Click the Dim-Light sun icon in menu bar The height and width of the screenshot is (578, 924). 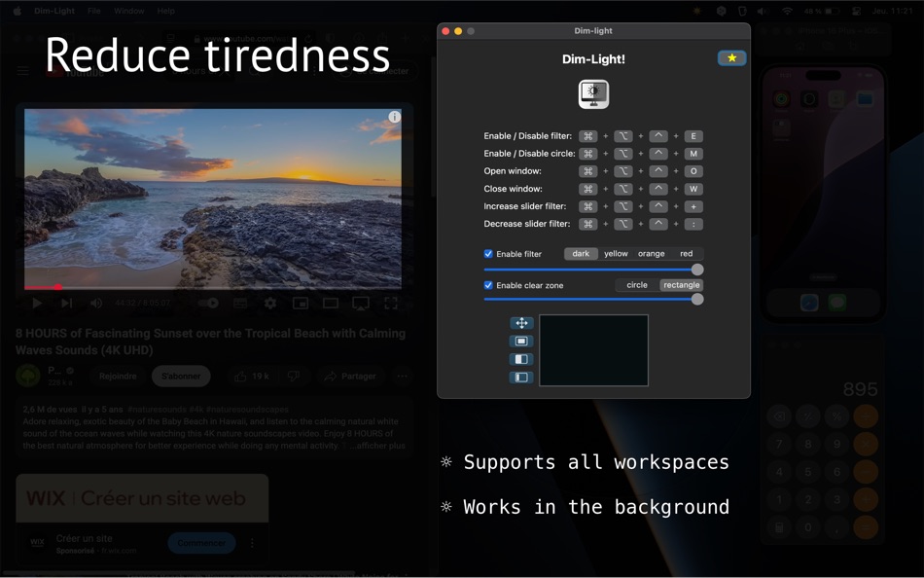tap(697, 11)
